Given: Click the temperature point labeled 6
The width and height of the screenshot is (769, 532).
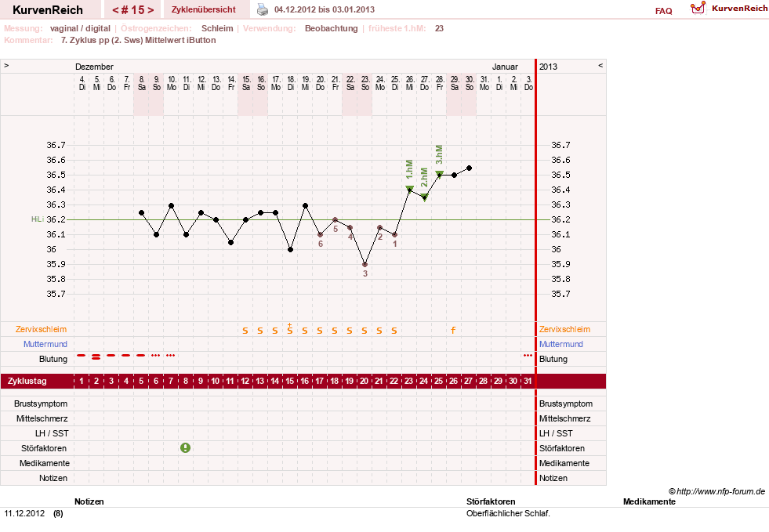Looking at the screenshot, I should click(321, 235).
